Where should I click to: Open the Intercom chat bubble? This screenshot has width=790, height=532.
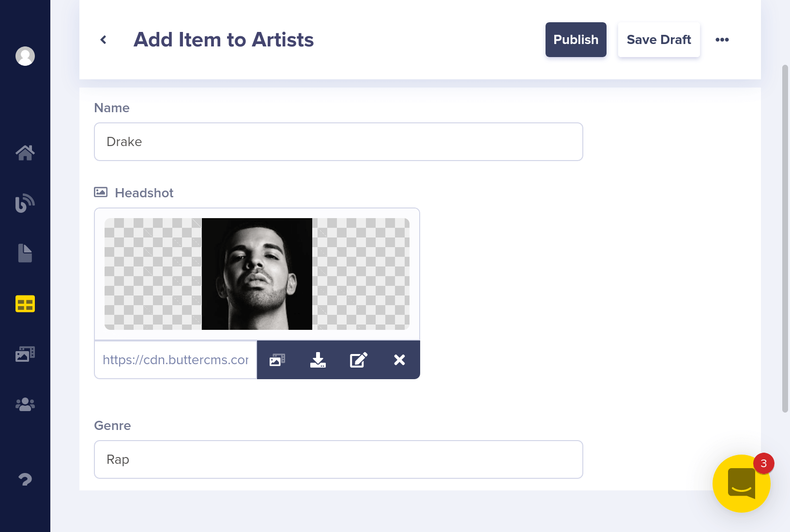point(741,483)
